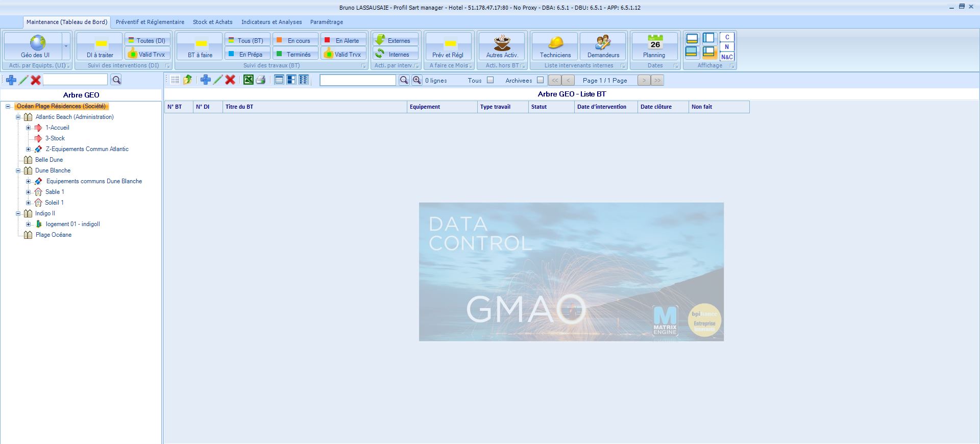This screenshot has height=444, width=980.
Task: Open Techniciens list
Action: point(555,46)
